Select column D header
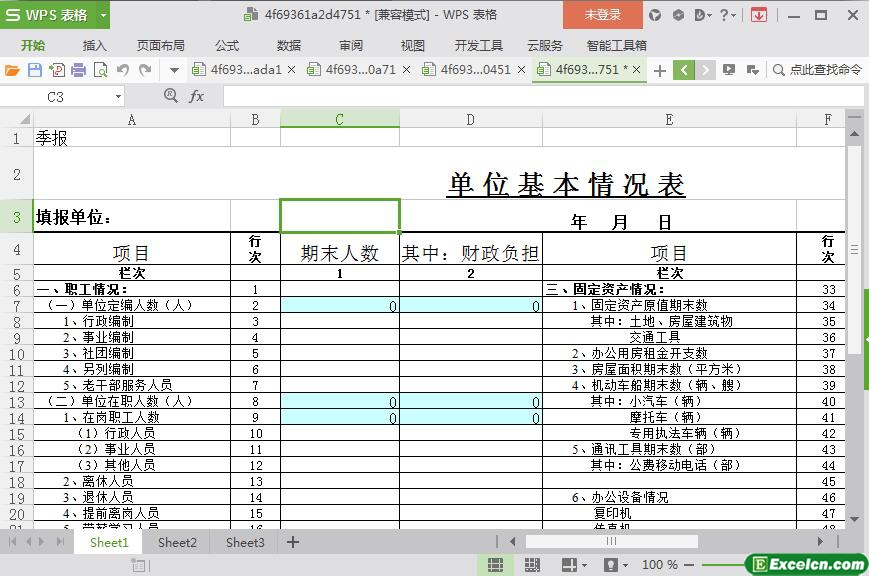869x576 pixels. (471, 119)
